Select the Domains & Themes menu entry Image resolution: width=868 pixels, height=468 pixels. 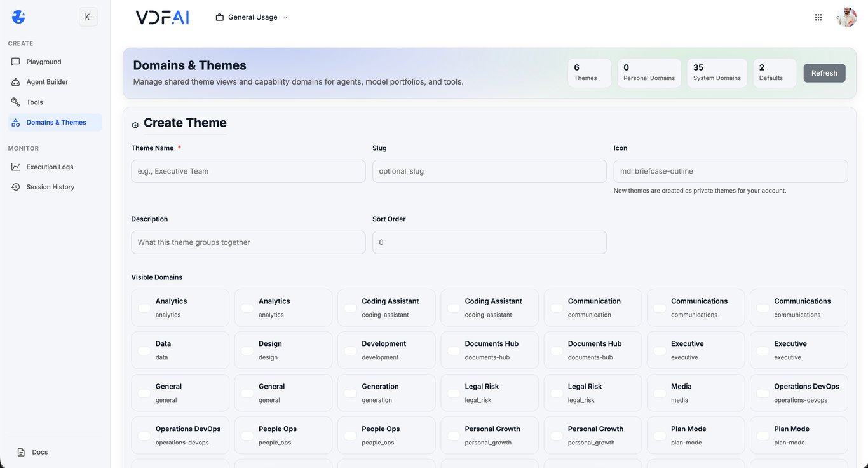click(x=57, y=122)
